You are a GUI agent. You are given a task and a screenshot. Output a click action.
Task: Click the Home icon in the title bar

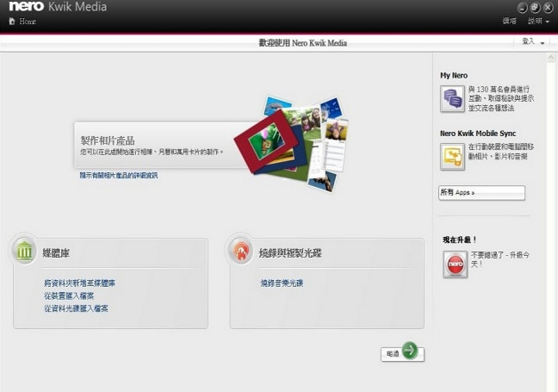pyautogui.click(x=11, y=21)
